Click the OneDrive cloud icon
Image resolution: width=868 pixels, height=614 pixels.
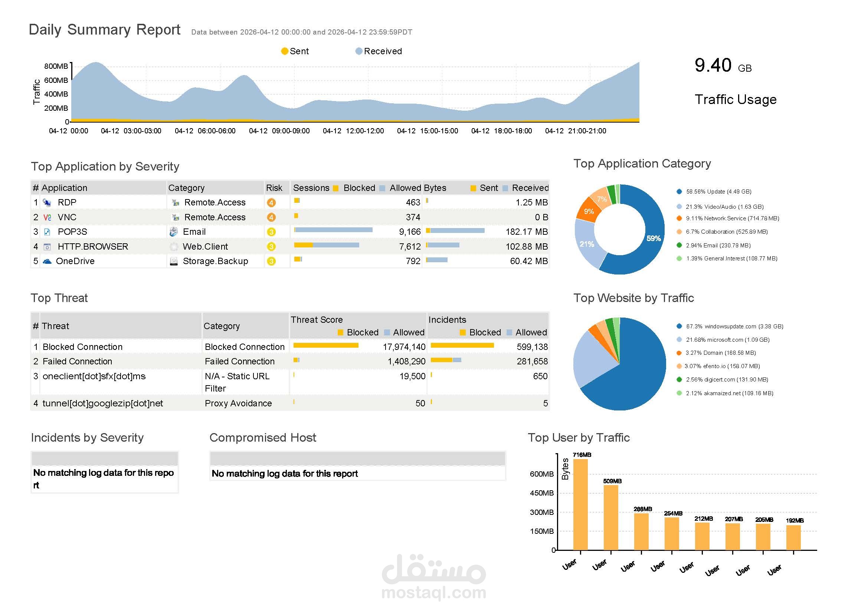(x=47, y=261)
